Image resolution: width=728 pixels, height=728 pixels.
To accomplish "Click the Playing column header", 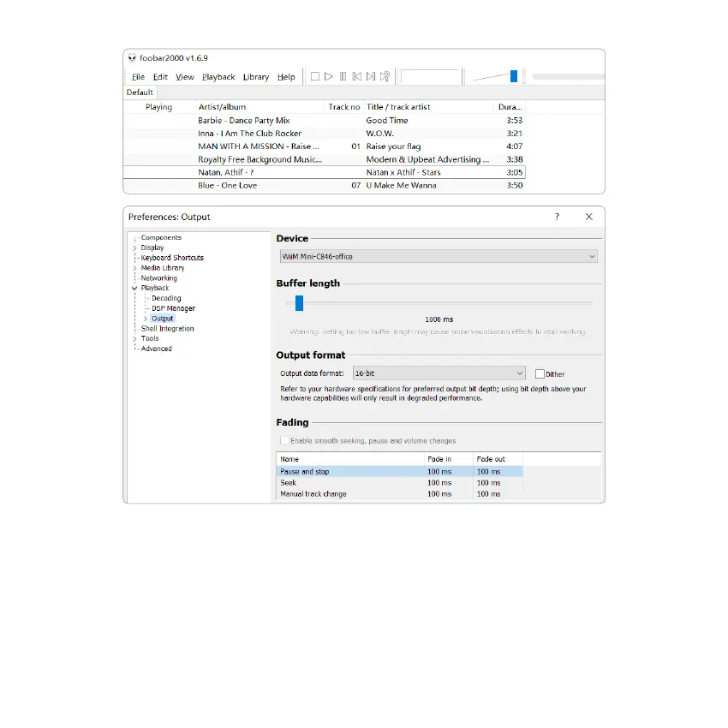I will [x=159, y=107].
